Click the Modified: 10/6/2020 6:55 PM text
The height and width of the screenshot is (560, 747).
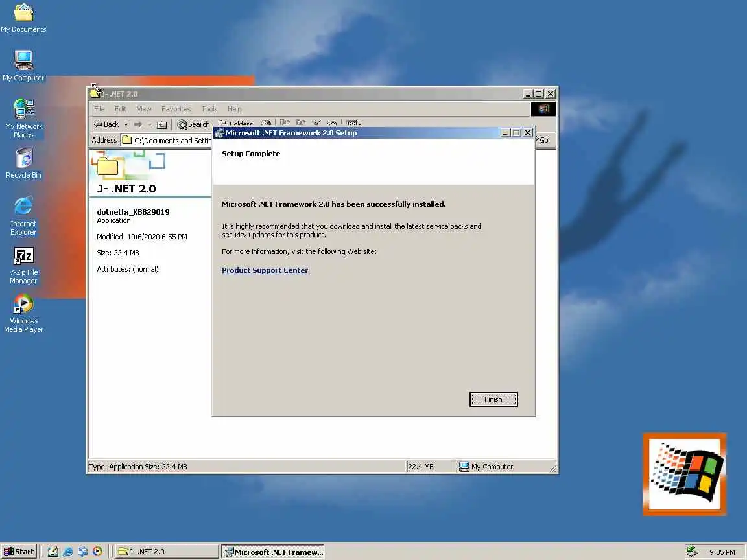click(141, 237)
